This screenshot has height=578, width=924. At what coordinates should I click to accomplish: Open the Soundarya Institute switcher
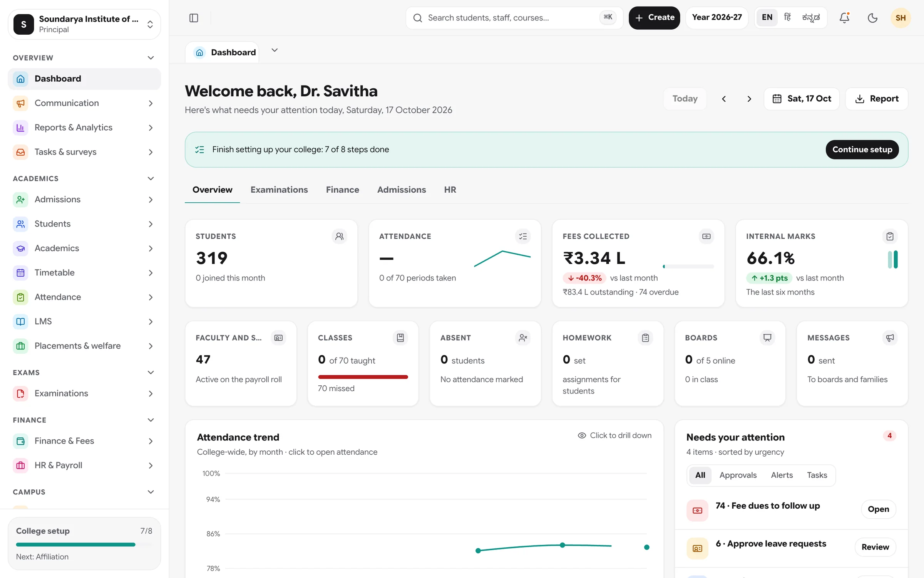[x=84, y=24]
